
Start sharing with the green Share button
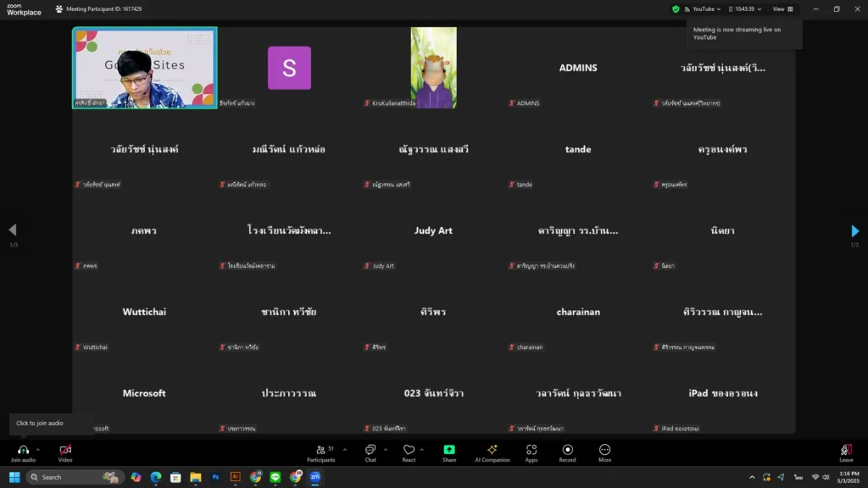(x=449, y=452)
